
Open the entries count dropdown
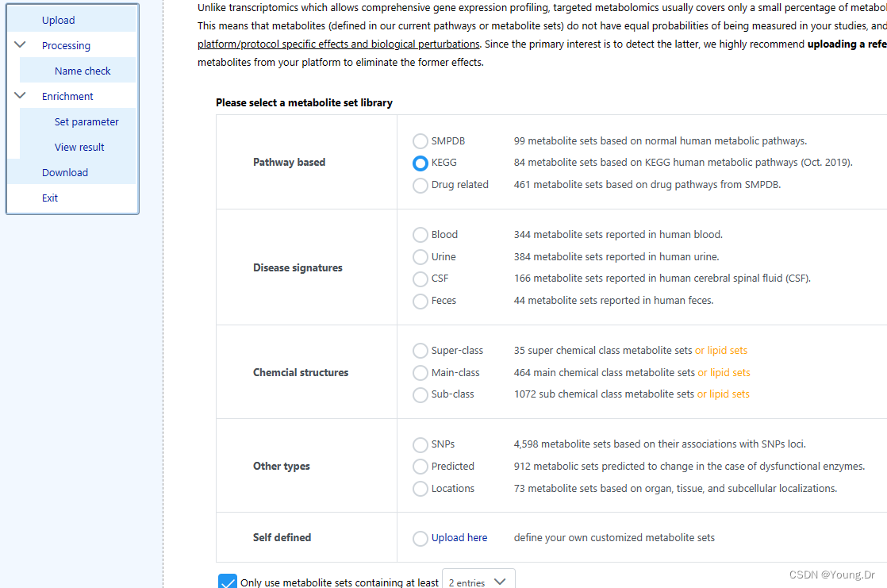[x=478, y=580]
